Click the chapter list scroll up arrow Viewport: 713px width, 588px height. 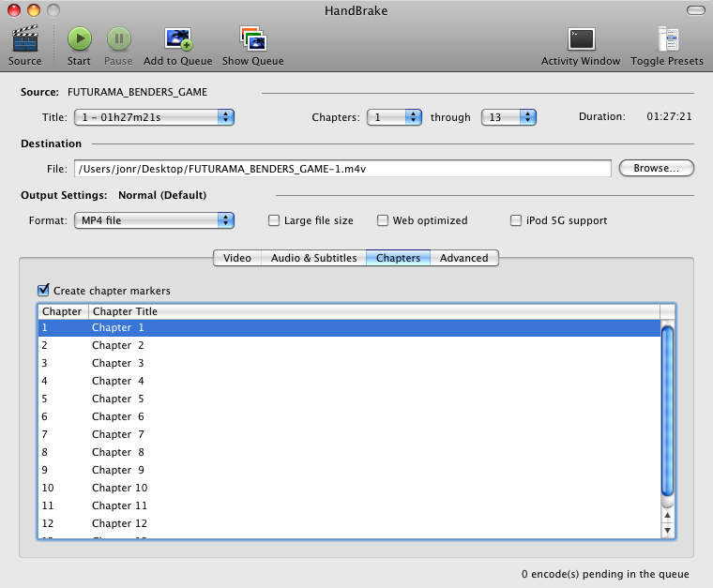[667, 515]
